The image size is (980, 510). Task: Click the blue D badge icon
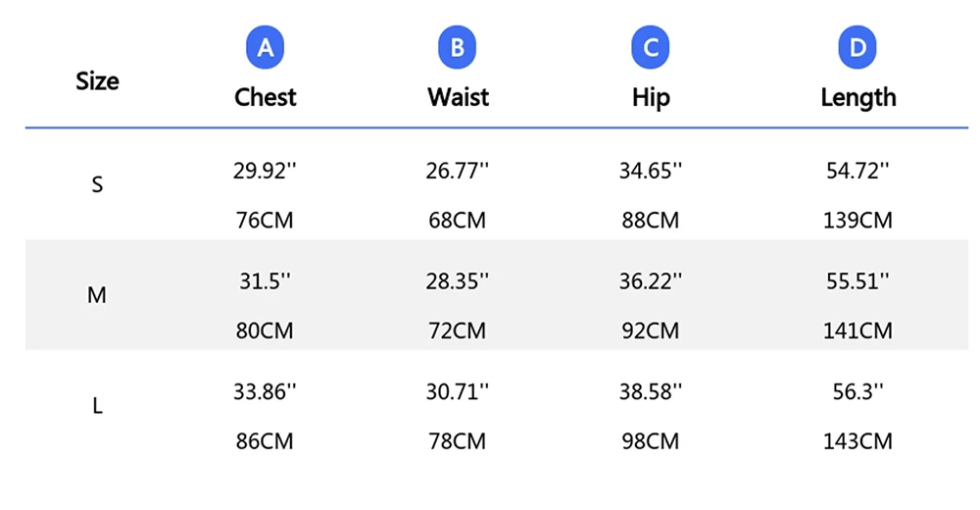pos(857,48)
